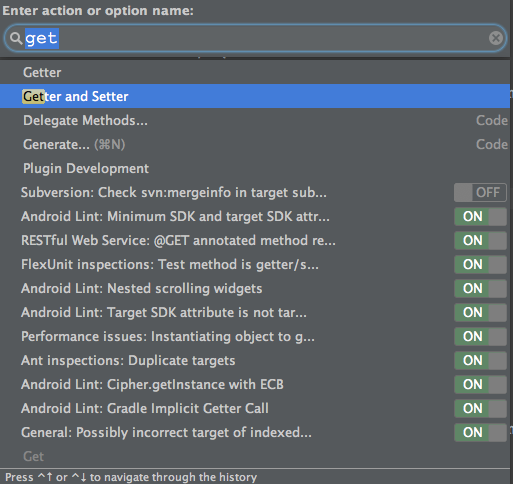Turn off Ant Duplicate targets inspection
The width and height of the screenshot is (513, 484).
point(480,360)
